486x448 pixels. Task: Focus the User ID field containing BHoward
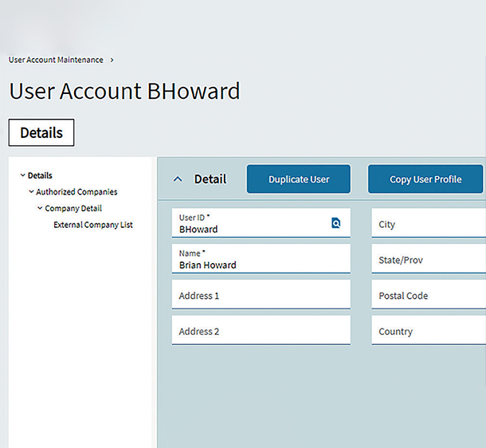pos(251,224)
